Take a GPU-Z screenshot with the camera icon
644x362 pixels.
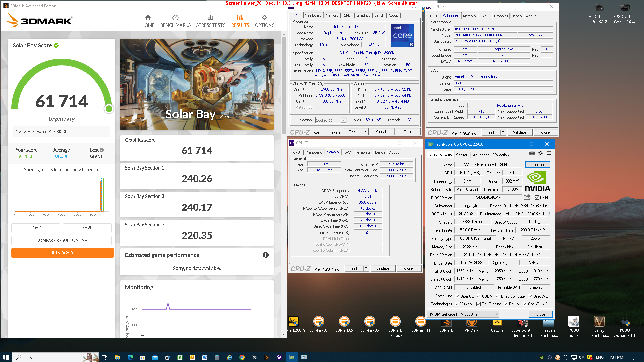point(532,153)
